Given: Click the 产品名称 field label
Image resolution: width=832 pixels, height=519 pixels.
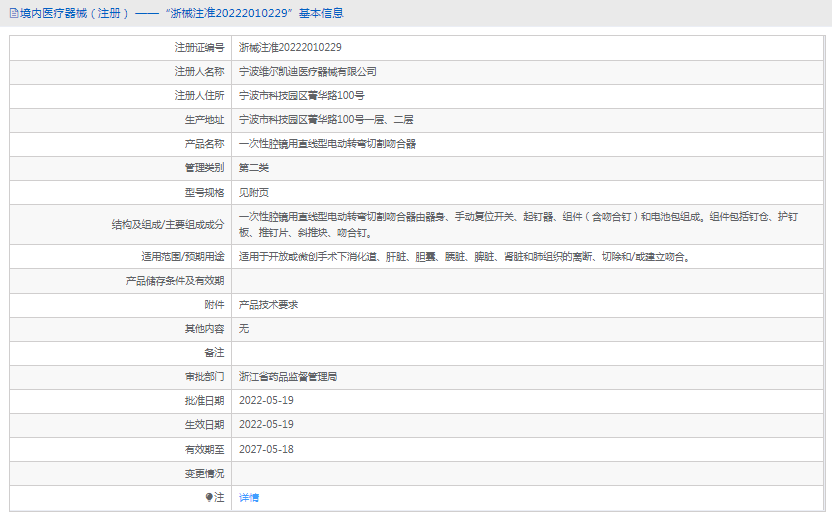Looking at the screenshot, I should tap(204, 144).
